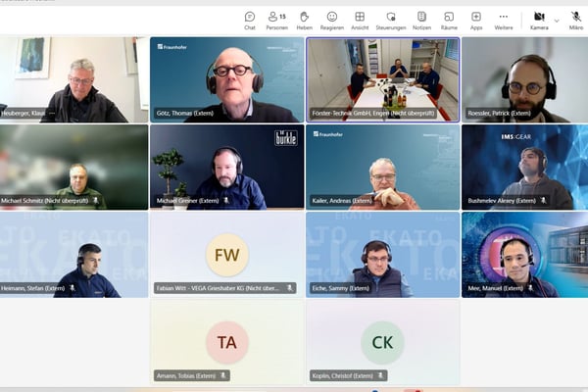
Task: Open the Apps panel
Action: pyautogui.click(x=476, y=20)
